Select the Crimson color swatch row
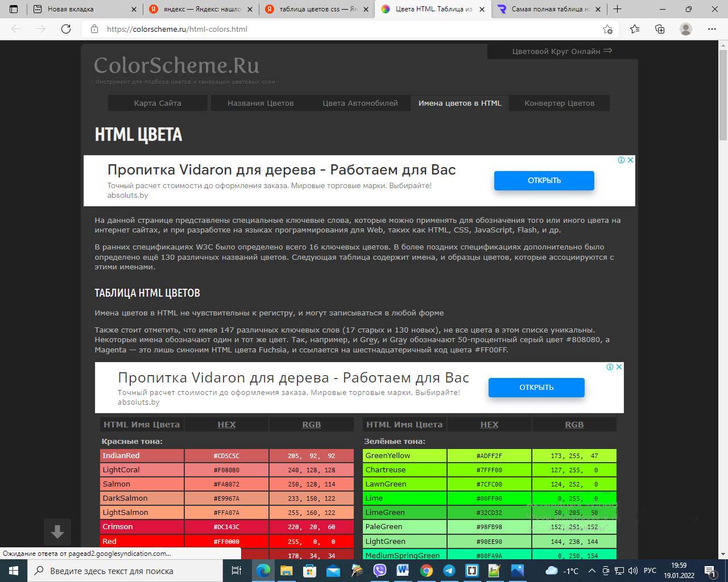The image size is (728, 582). (x=142, y=527)
